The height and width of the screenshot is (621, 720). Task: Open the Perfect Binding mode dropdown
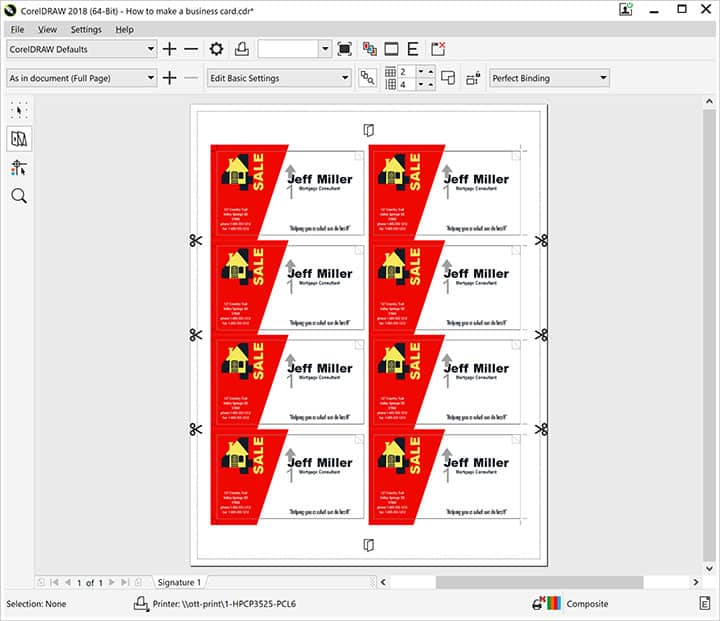pyautogui.click(x=603, y=78)
